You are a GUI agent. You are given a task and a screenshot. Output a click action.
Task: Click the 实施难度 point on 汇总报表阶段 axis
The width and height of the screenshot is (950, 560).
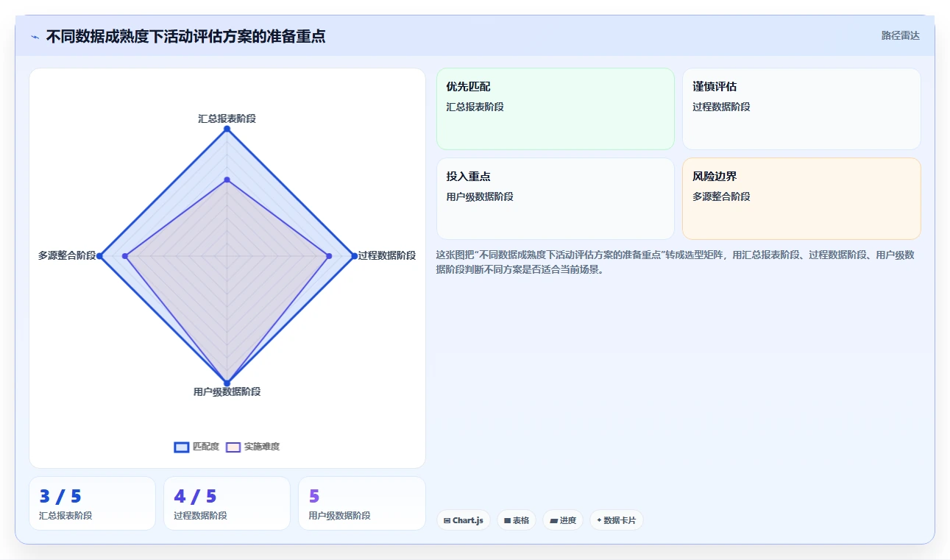227,180
